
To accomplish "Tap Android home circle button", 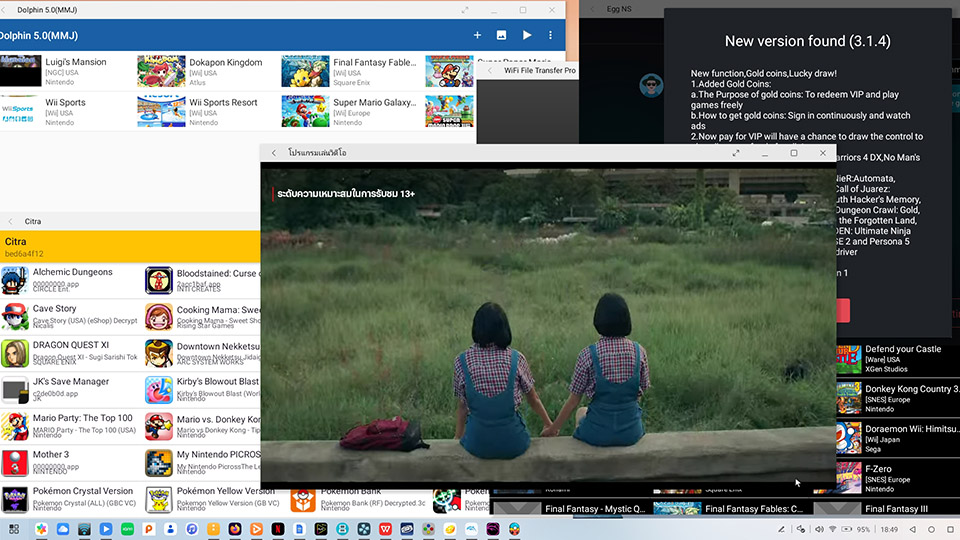I will tap(931, 530).
